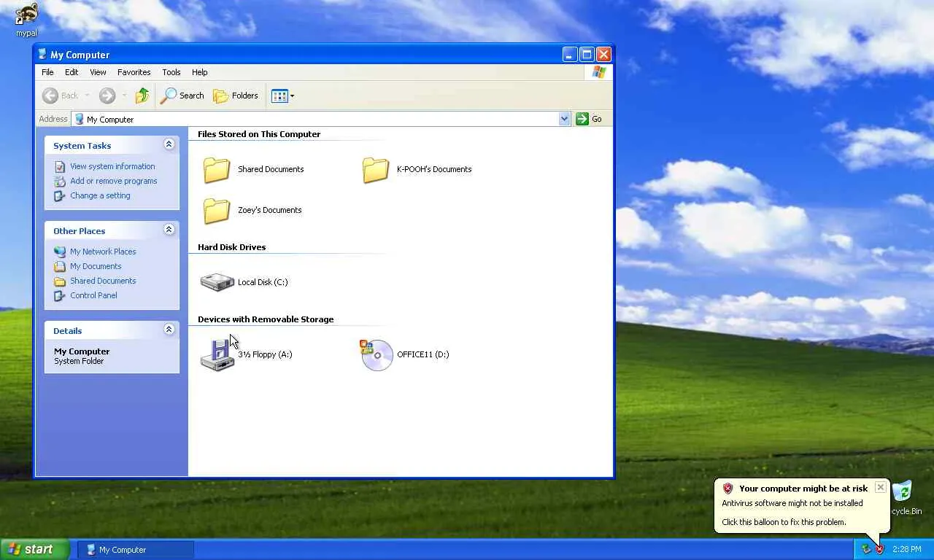Open the Help menu

coord(200,72)
